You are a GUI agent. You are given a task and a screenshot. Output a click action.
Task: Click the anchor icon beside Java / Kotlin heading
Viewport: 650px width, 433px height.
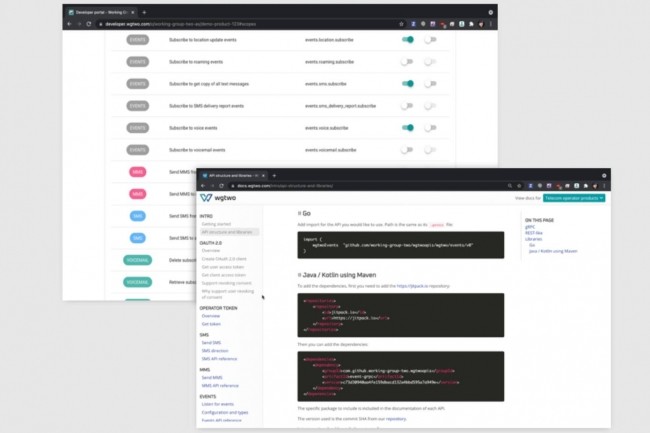[300, 275]
